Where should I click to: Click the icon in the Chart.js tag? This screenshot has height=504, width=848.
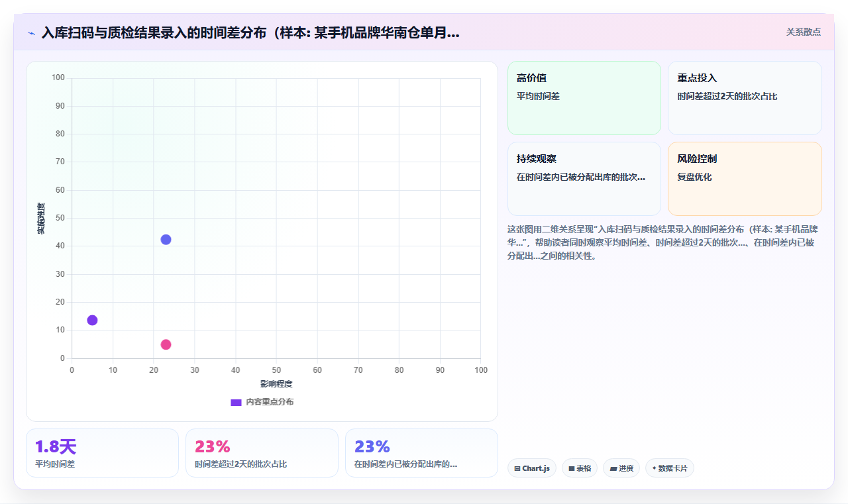tap(517, 468)
